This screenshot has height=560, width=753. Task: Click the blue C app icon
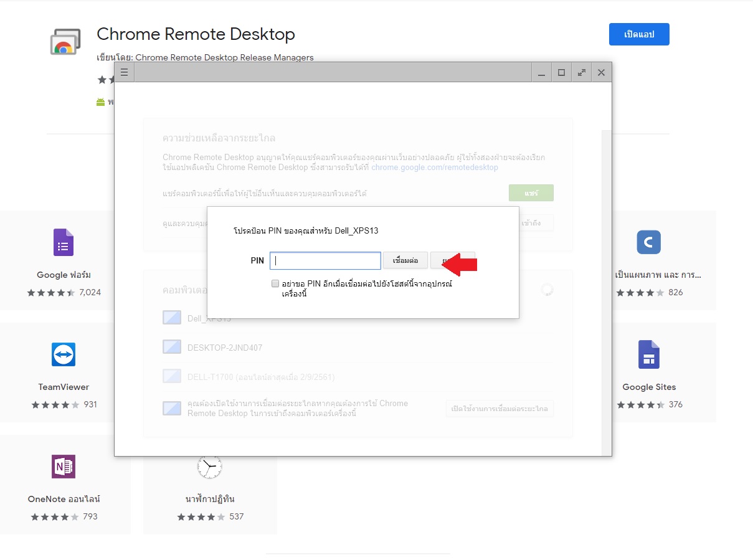tap(649, 242)
